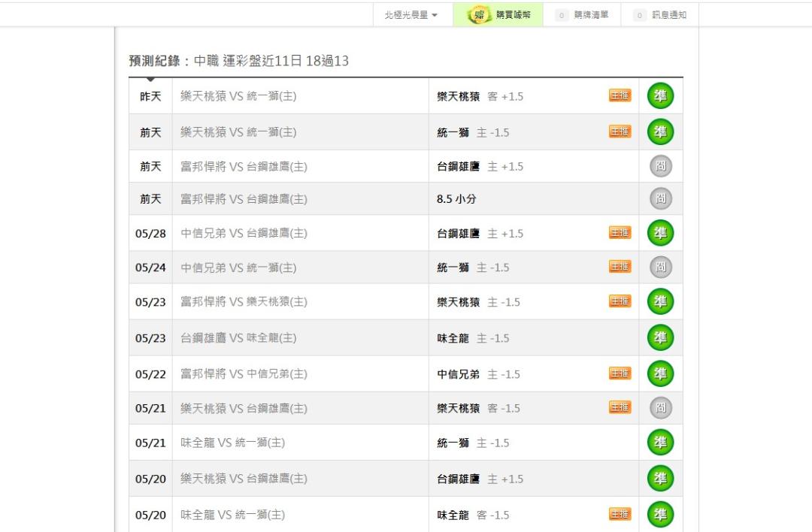The height and width of the screenshot is (532, 812).
Task: Click 準 icon for 05/20 樂天桃猿 VS 台鋼雄鷹
Action: coord(660,479)
